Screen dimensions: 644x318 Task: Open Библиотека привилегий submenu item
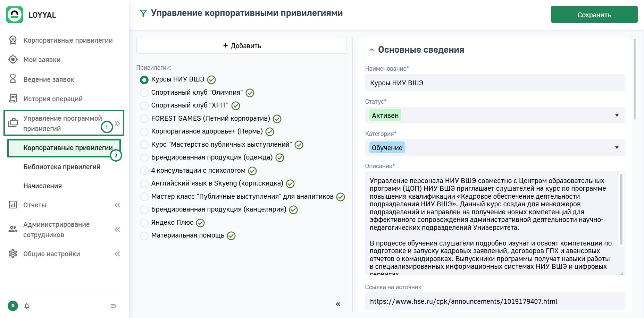pyautogui.click(x=62, y=167)
